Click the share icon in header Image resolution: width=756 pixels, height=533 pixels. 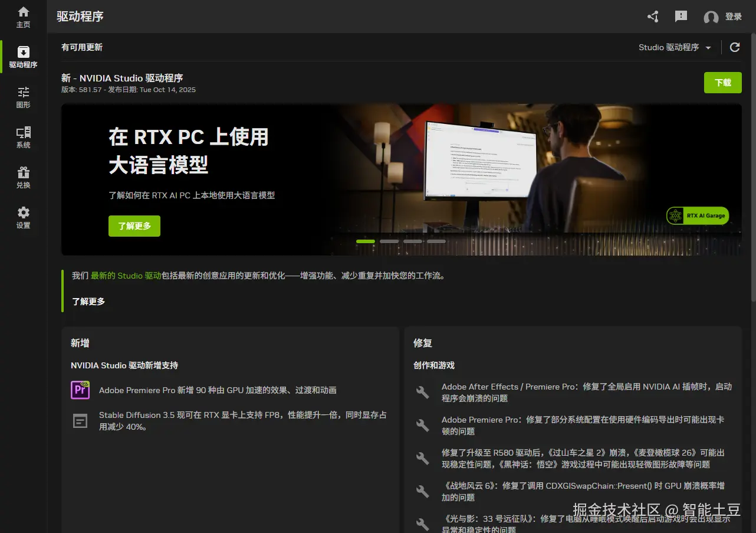click(653, 17)
